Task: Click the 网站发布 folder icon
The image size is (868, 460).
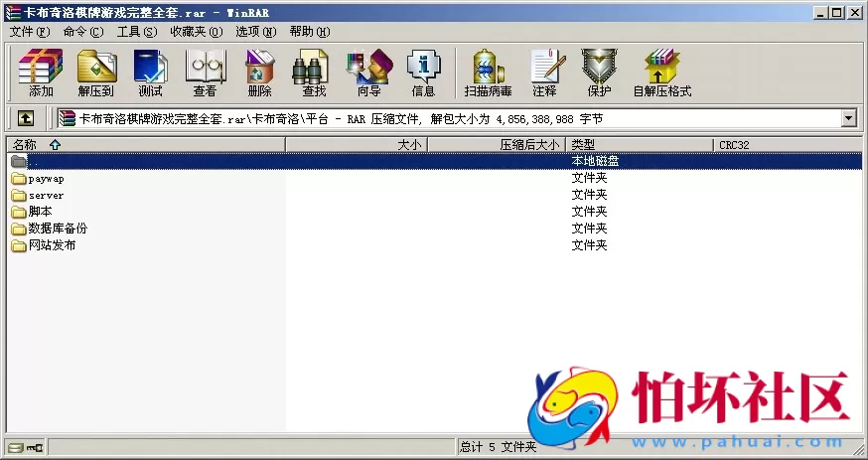Action: tap(20, 245)
